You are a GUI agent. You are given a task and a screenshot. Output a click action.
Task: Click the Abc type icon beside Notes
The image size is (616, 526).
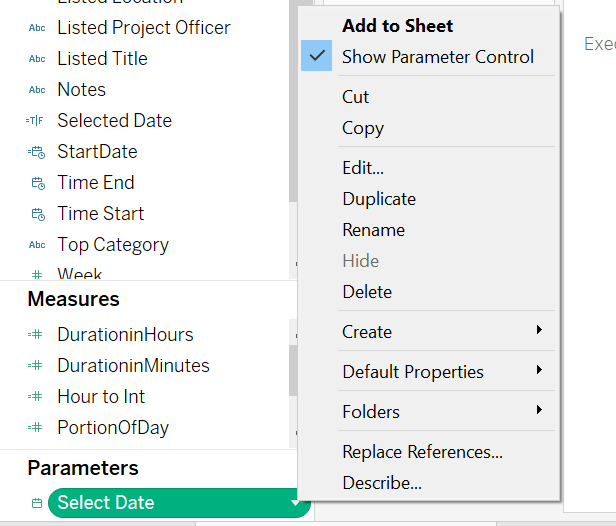coord(37,90)
